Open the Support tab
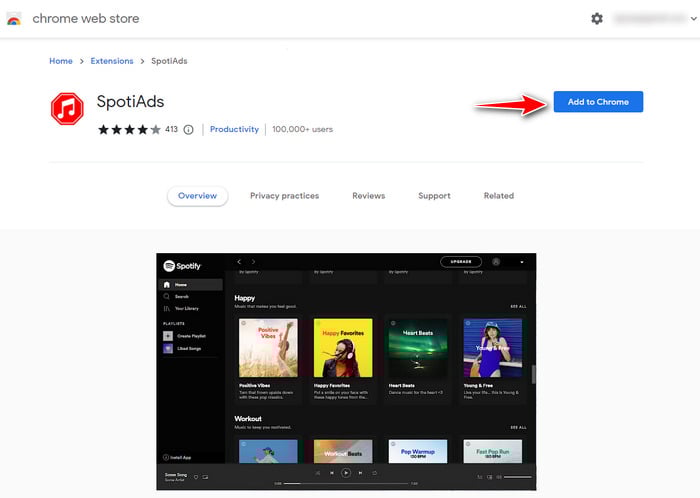 [434, 195]
